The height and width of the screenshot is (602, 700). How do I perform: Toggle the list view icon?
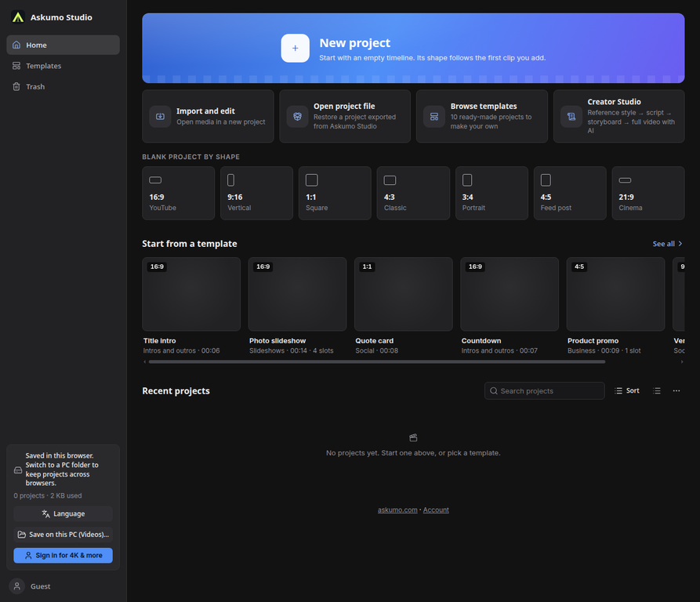[657, 391]
